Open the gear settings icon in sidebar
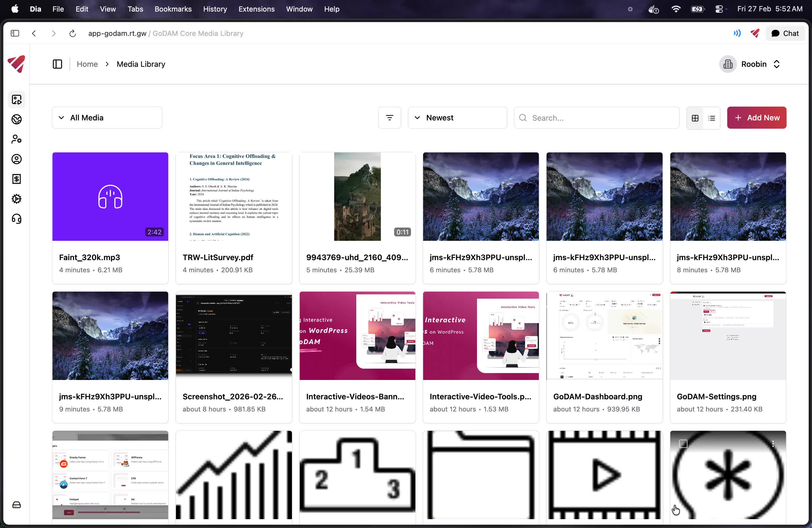 point(16,199)
